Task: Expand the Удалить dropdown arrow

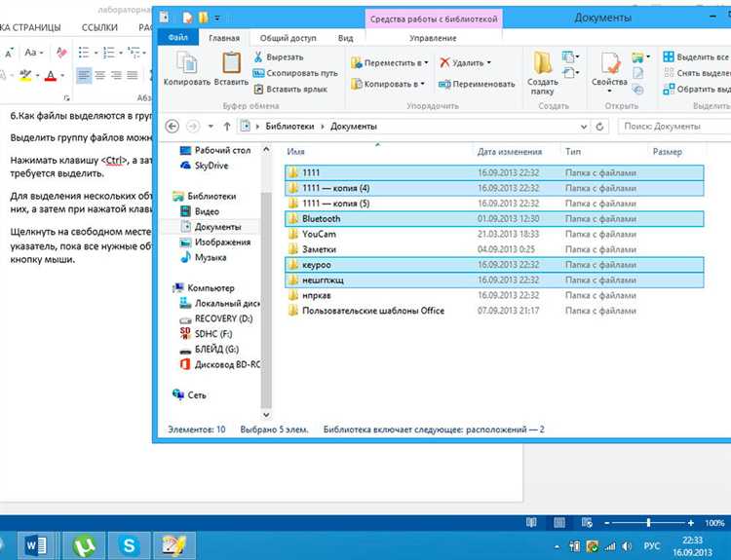Action: [x=489, y=62]
